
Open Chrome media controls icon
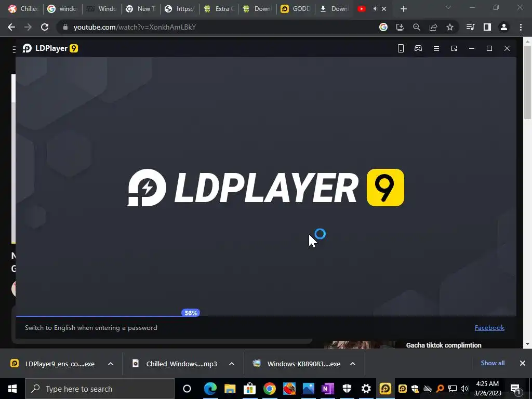pos(470,27)
